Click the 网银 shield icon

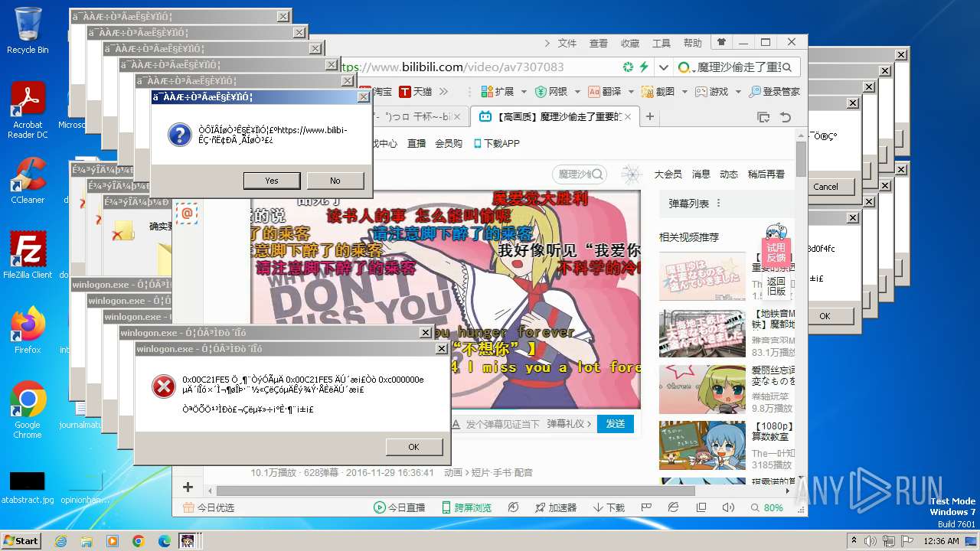click(x=541, y=92)
